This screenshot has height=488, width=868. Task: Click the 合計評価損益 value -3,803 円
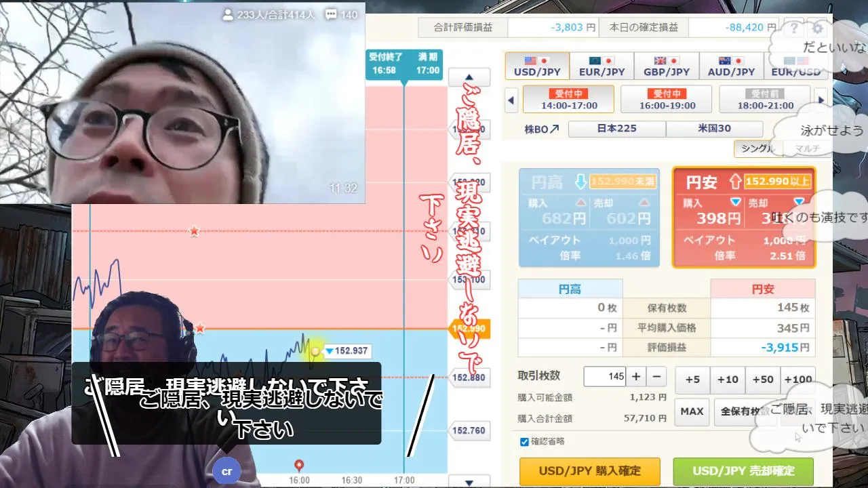(x=573, y=28)
